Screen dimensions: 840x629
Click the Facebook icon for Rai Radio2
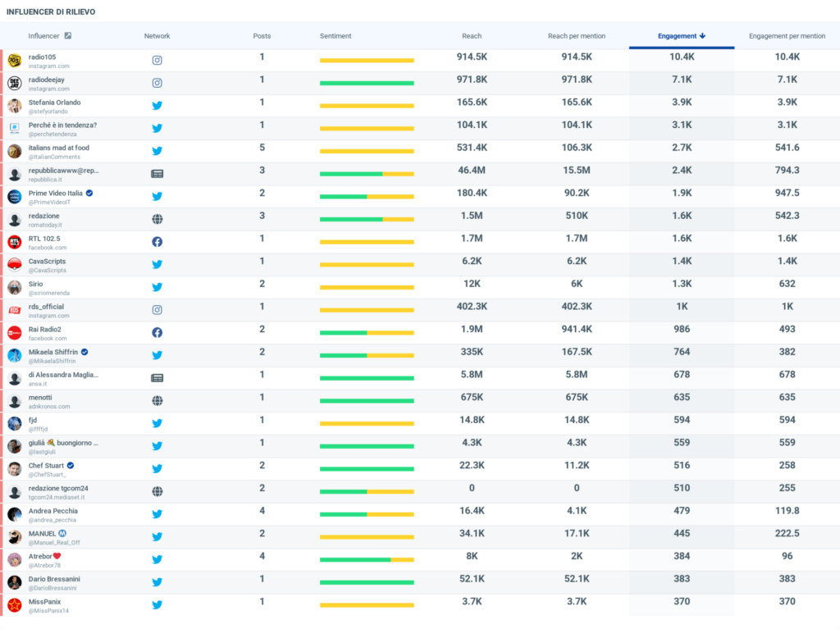[x=157, y=332]
